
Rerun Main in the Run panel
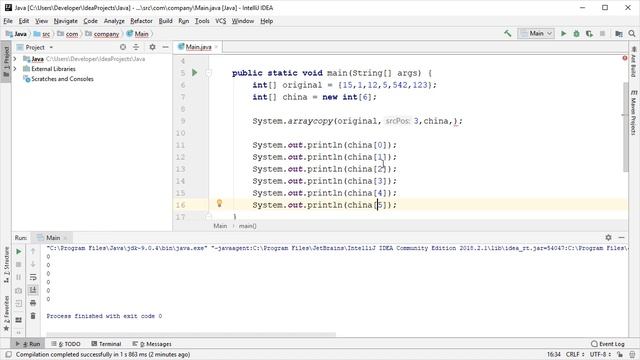point(18,251)
